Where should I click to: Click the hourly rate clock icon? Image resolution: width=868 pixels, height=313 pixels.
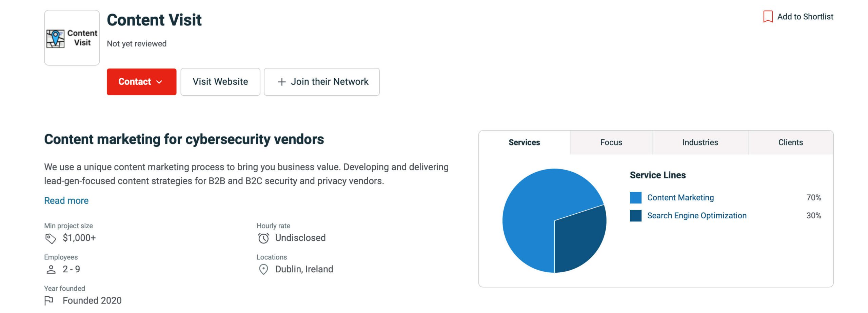click(x=263, y=238)
